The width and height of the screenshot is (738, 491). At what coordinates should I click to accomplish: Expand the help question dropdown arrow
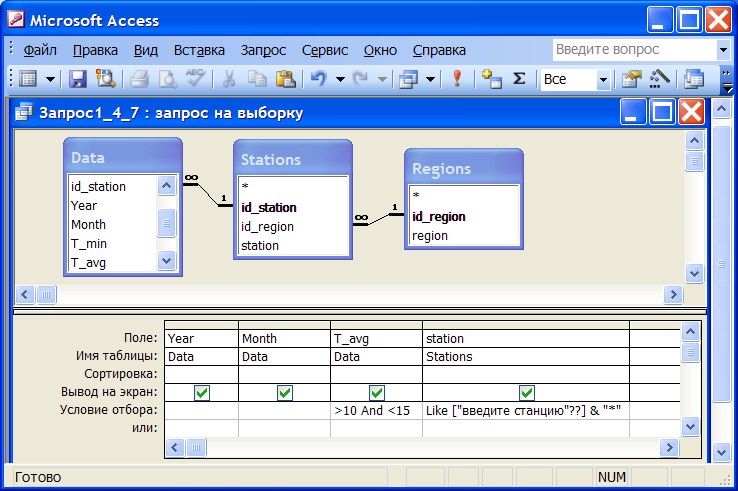(723, 49)
